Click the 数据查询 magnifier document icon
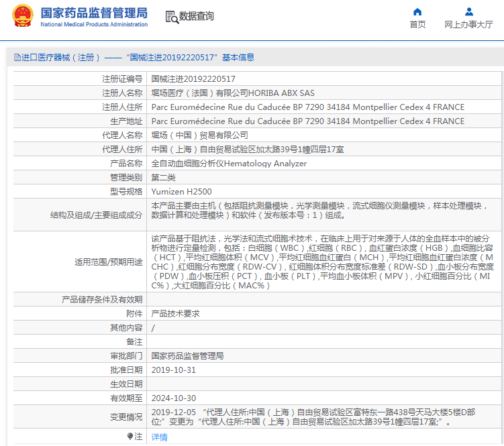 (171, 16)
